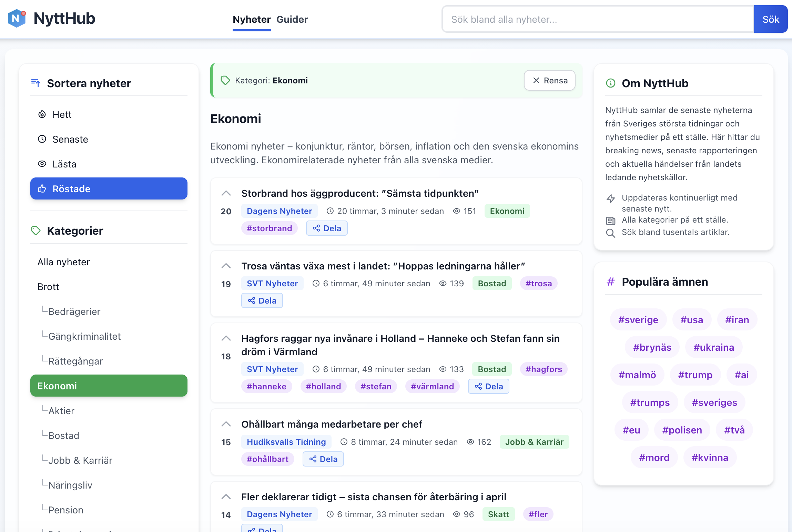Viewport: 792px width, 532px height.
Task: Share the Trosa article with Dela
Action: (262, 300)
